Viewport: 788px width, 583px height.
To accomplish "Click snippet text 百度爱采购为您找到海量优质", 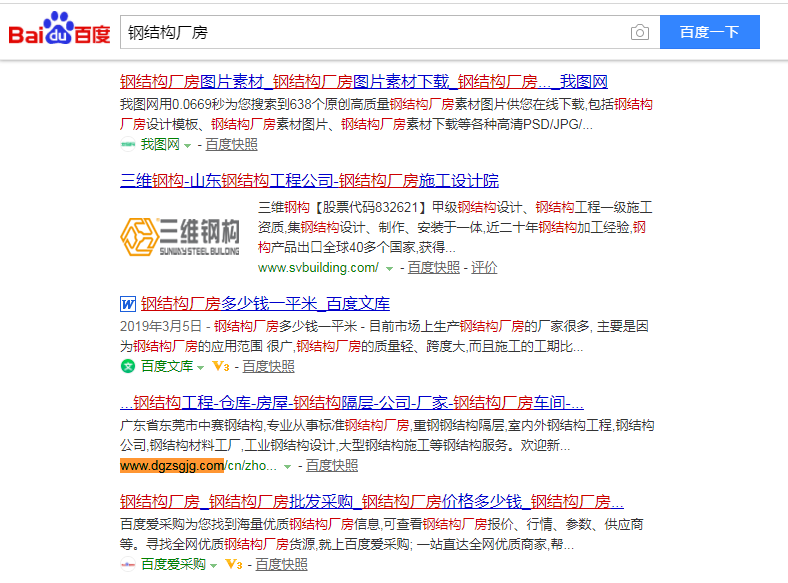I will (x=205, y=524).
